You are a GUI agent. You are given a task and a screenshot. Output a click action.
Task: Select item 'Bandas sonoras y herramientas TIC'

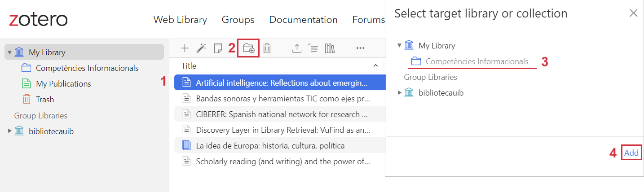click(280, 98)
